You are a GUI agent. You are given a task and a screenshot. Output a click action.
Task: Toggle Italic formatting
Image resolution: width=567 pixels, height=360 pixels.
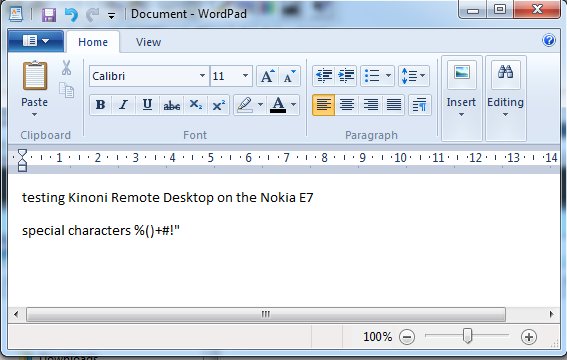click(x=124, y=105)
